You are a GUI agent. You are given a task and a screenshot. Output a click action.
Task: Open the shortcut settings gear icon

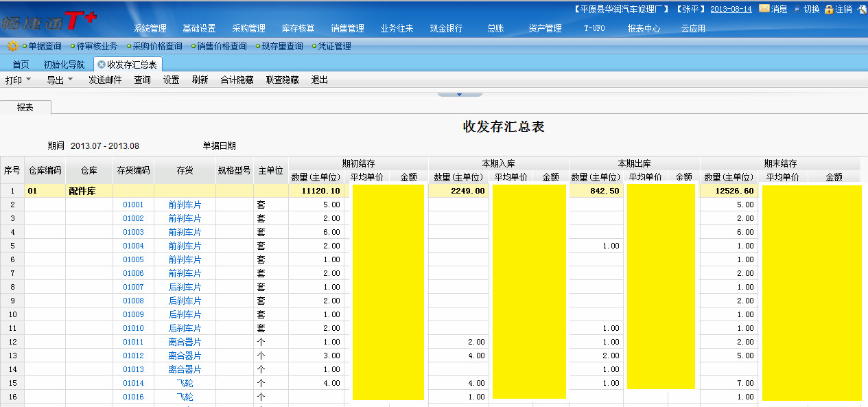[x=12, y=46]
